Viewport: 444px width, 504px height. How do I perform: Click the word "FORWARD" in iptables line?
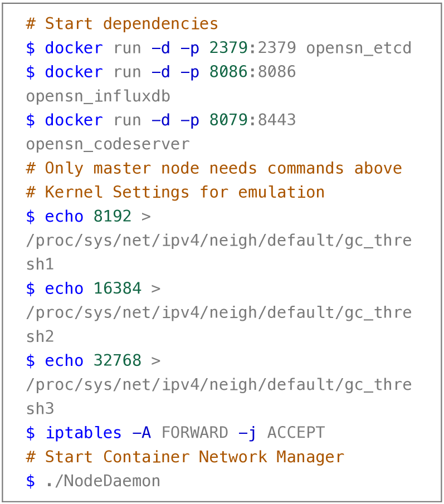[194, 433]
